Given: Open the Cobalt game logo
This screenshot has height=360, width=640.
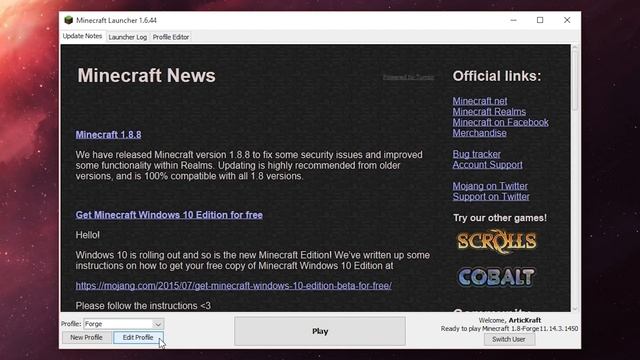Looking at the screenshot, I should [x=496, y=277].
